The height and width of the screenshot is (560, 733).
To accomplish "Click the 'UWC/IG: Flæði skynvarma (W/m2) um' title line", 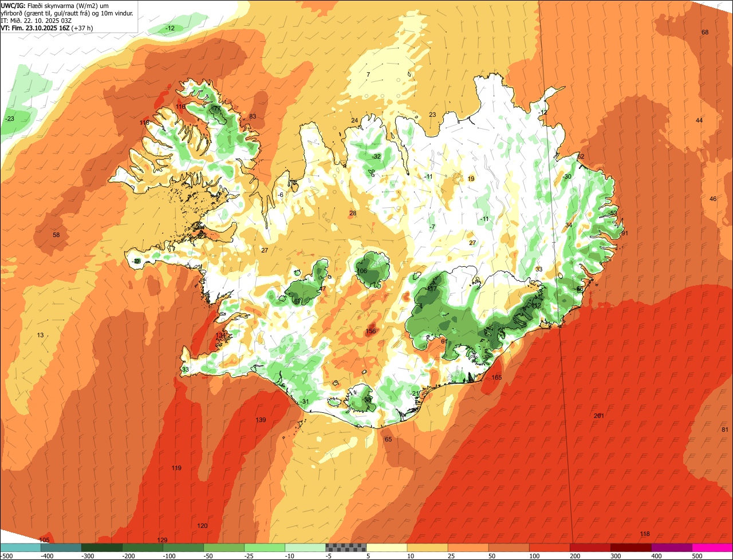I will [55, 5].
